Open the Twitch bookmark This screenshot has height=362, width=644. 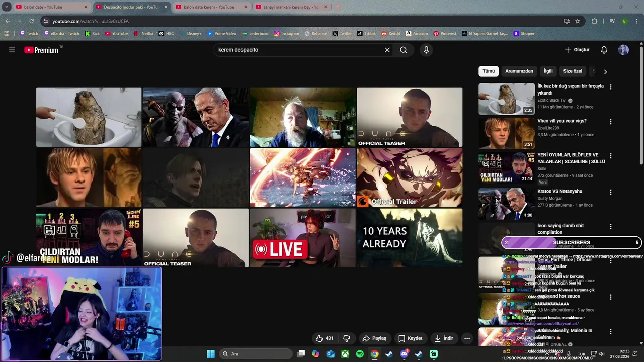coord(29,34)
